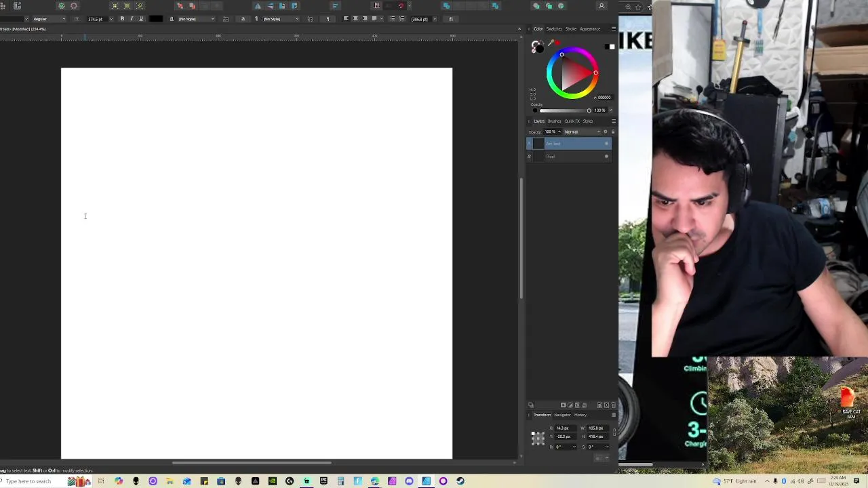This screenshot has width=868, height=488.
Task: Switch to the Brushes tab
Action: [554, 121]
